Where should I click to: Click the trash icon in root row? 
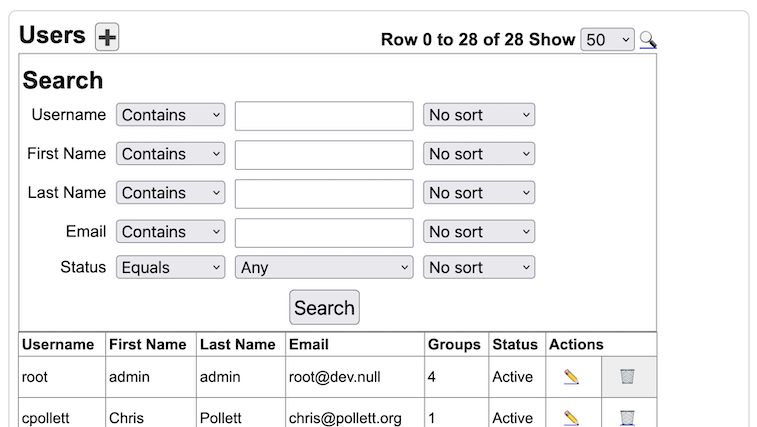[x=628, y=376]
